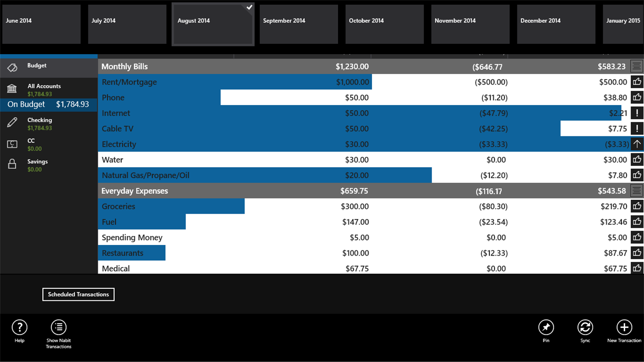
Task: Select the Water budgeted amount $30.00
Action: click(357, 160)
